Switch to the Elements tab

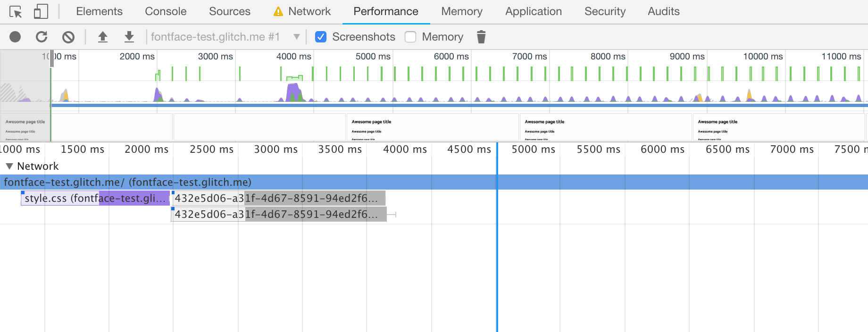[x=99, y=11]
